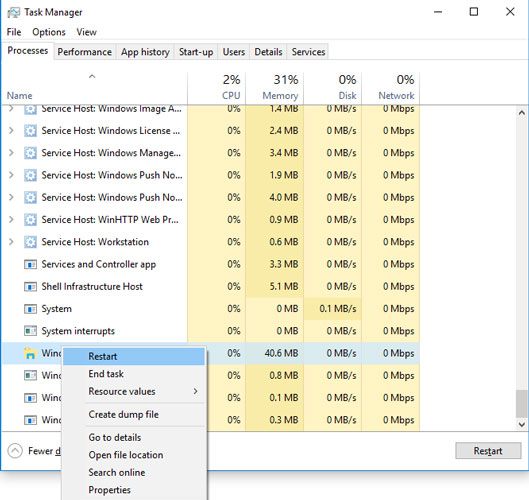Viewport: 529px width, 500px height.
Task: Click the process icon in the 0.8 MB row
Action: [30, 376]
